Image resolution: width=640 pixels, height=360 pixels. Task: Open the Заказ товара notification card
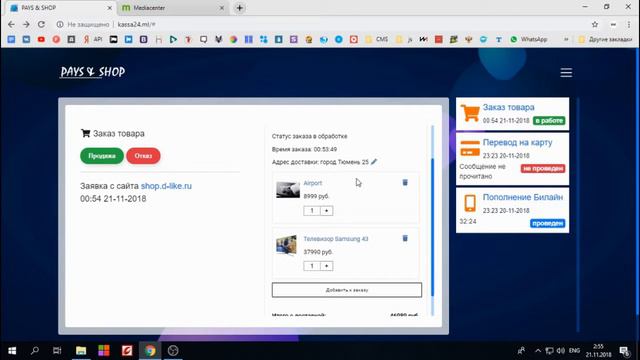(512, 114)
